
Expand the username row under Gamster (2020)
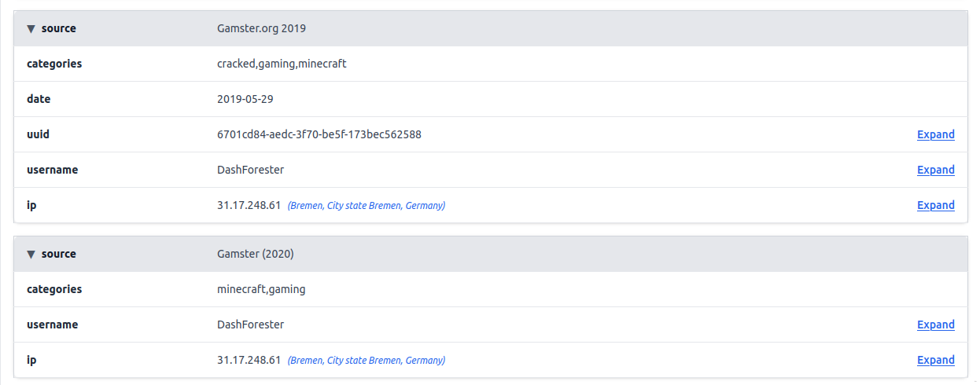click(x=935, y=324)
